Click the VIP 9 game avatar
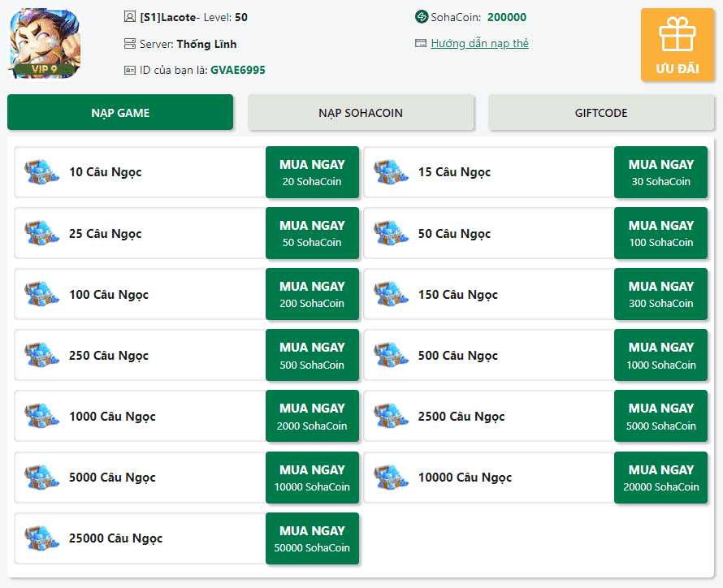The width and height of the screenshot is (723, 588). click(44, 43)
